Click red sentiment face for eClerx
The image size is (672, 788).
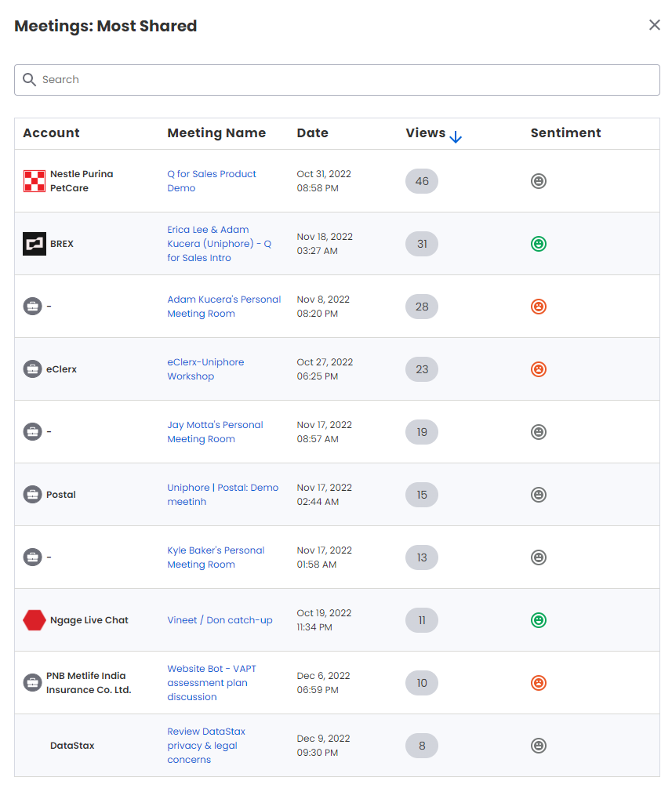(538, 369)
